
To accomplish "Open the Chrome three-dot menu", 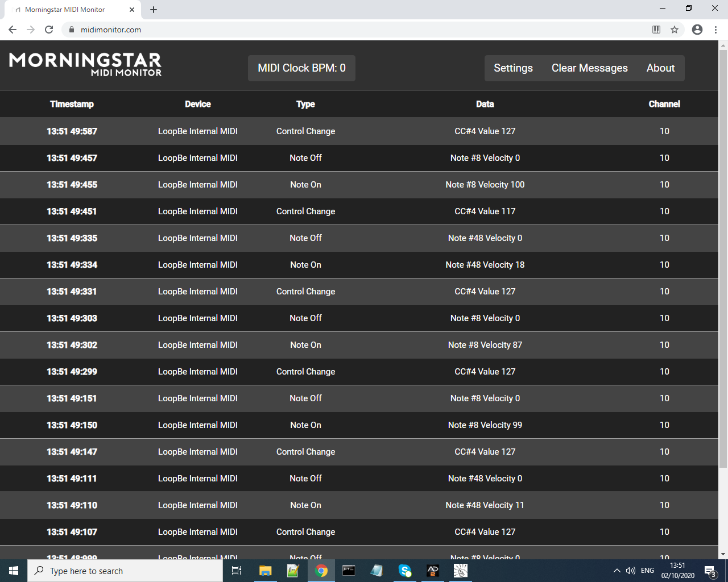I will [715, 30].
